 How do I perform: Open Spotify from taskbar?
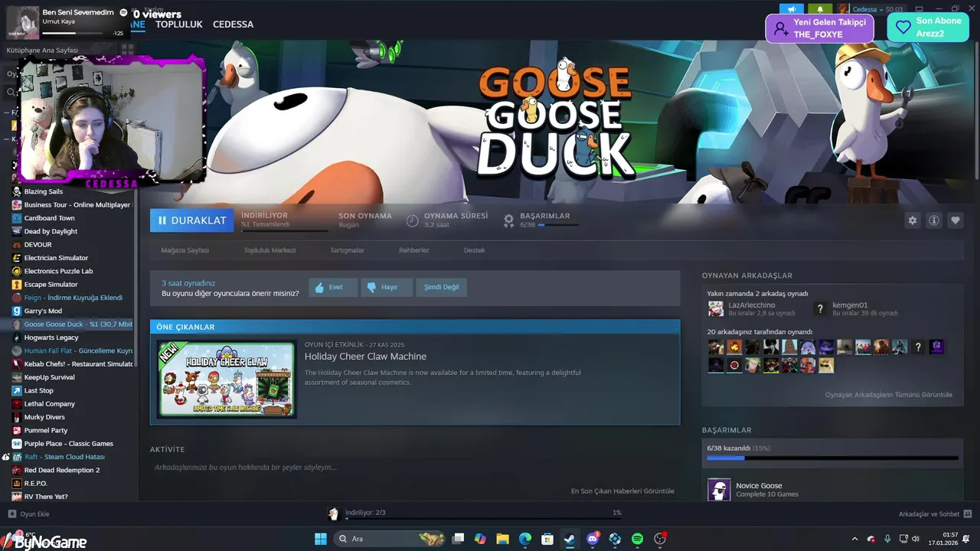638,539
